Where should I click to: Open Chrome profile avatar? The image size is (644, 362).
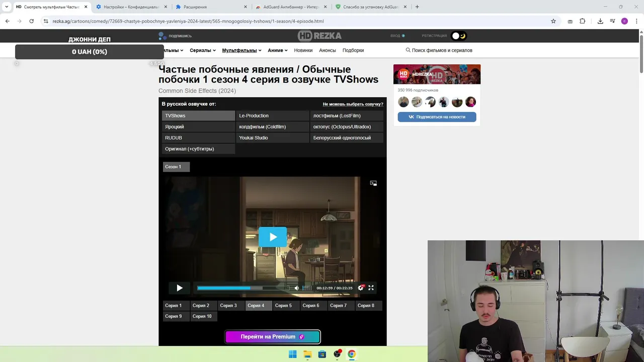pyautogui.click(x=624, y=21)
